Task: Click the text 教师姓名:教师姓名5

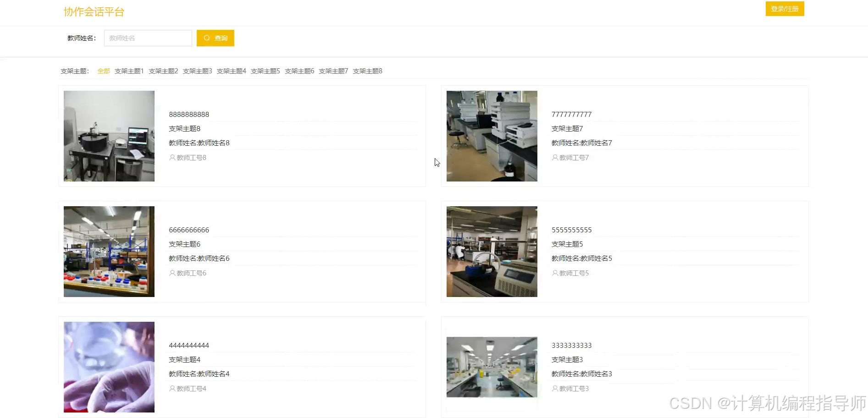Action: coord(582,258)
